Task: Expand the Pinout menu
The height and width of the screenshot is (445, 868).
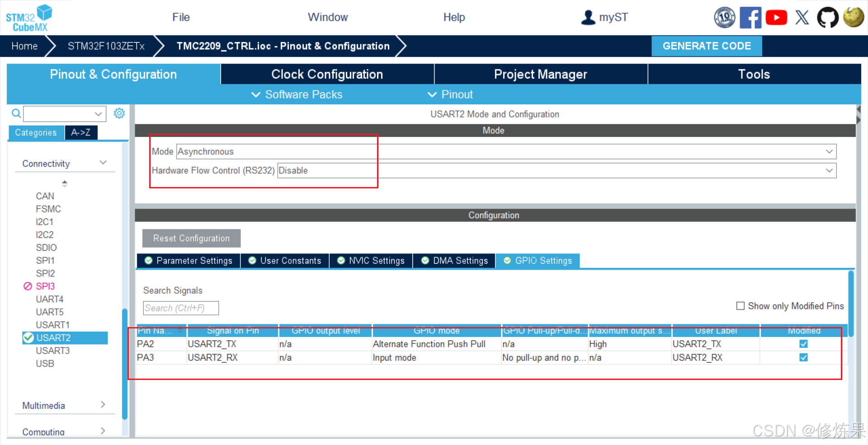Action: [x=450, y=94]
